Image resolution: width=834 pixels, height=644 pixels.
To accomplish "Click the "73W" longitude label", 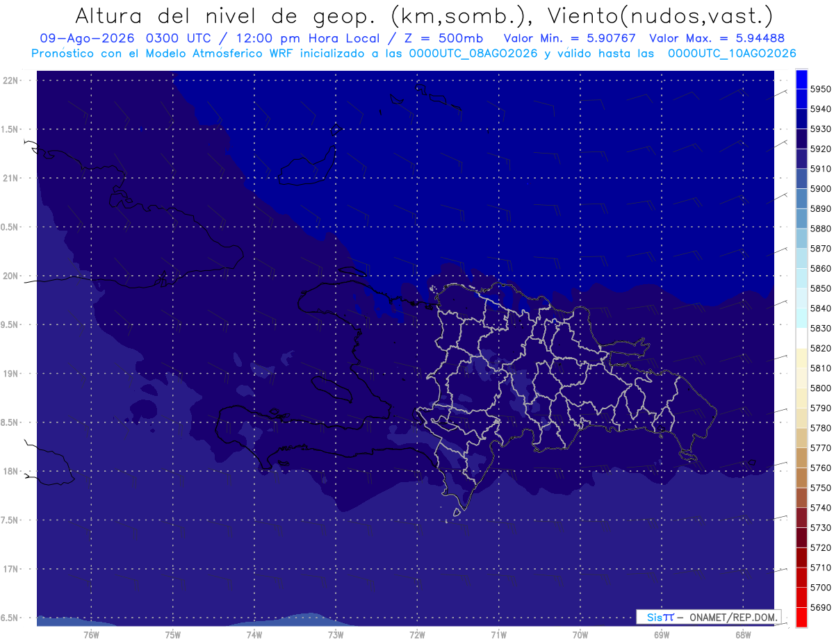I will click(x=336, y=634).
